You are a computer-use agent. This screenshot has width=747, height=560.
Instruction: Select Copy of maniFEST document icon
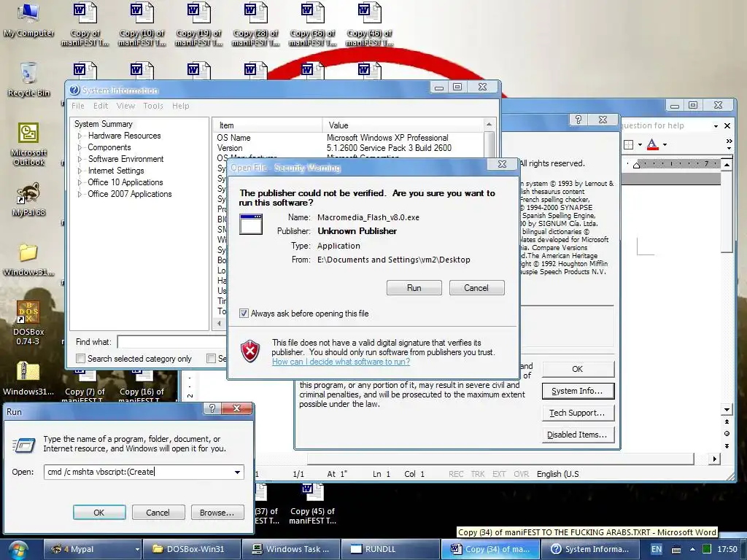pos(85,24)
